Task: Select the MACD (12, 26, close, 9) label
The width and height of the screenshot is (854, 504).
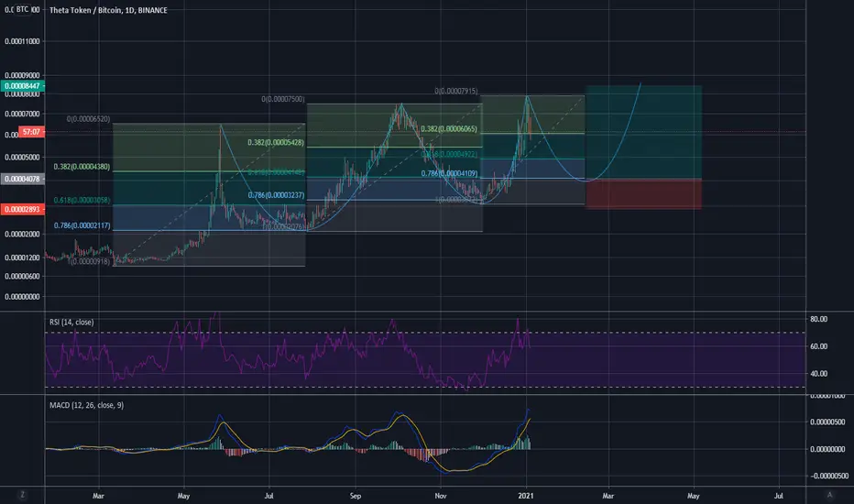Action: pos(87,405)
